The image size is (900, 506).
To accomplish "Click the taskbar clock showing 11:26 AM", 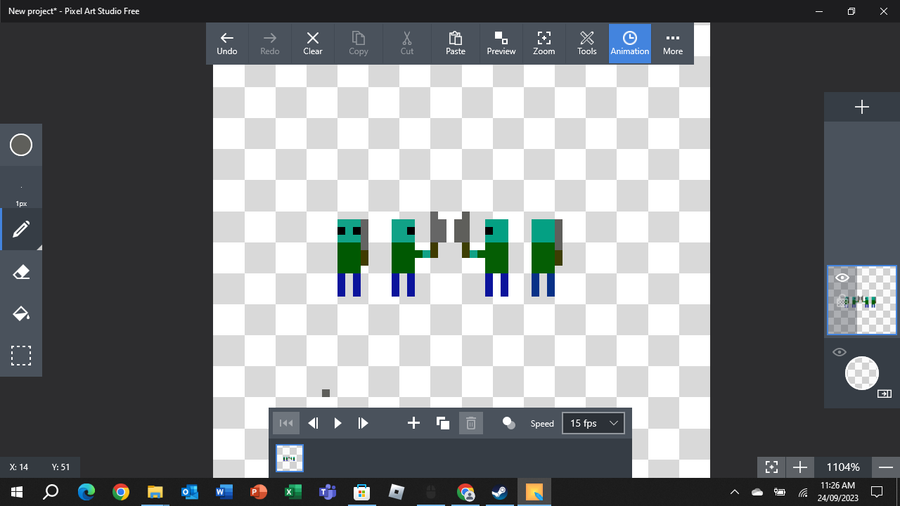I will [837, 492].
